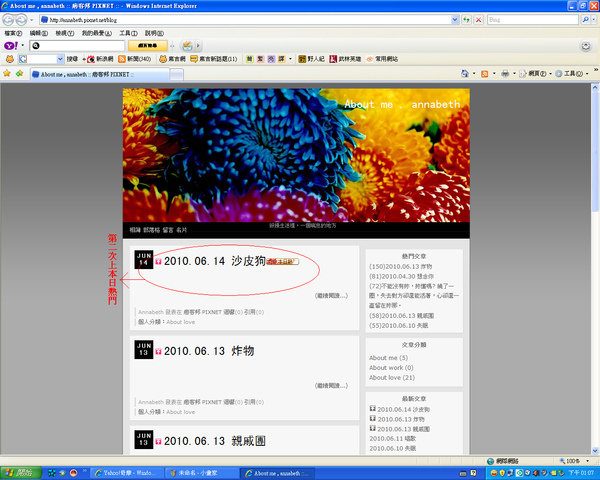Open the 2010.06.13 親戚團 post title
Screen dimensions: 600x480
215,441
